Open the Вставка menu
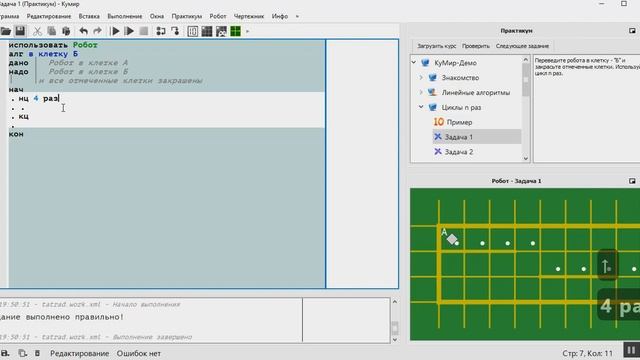This screenshot has width=640, height=360. point(89,16)
